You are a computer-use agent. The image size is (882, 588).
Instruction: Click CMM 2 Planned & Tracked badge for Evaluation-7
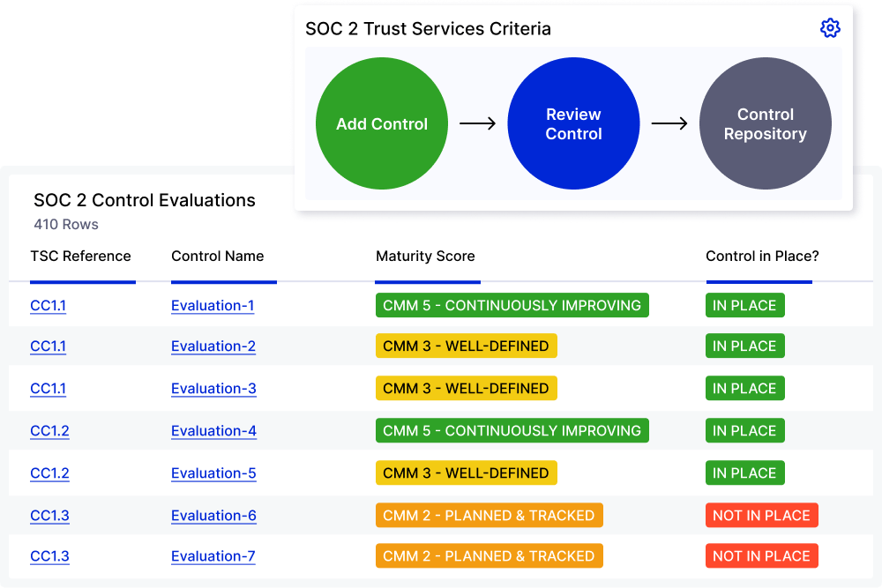pyautogui.click(x=490, y=555)
